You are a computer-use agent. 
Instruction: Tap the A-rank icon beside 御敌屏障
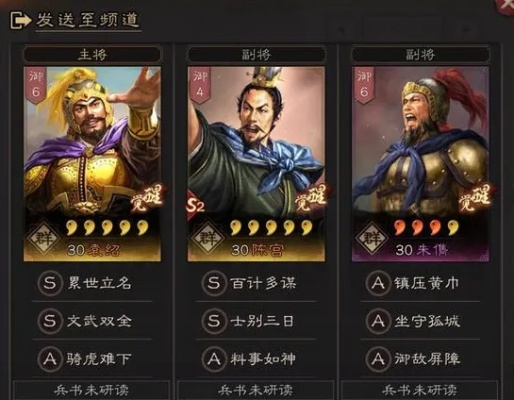coord(378,359)
